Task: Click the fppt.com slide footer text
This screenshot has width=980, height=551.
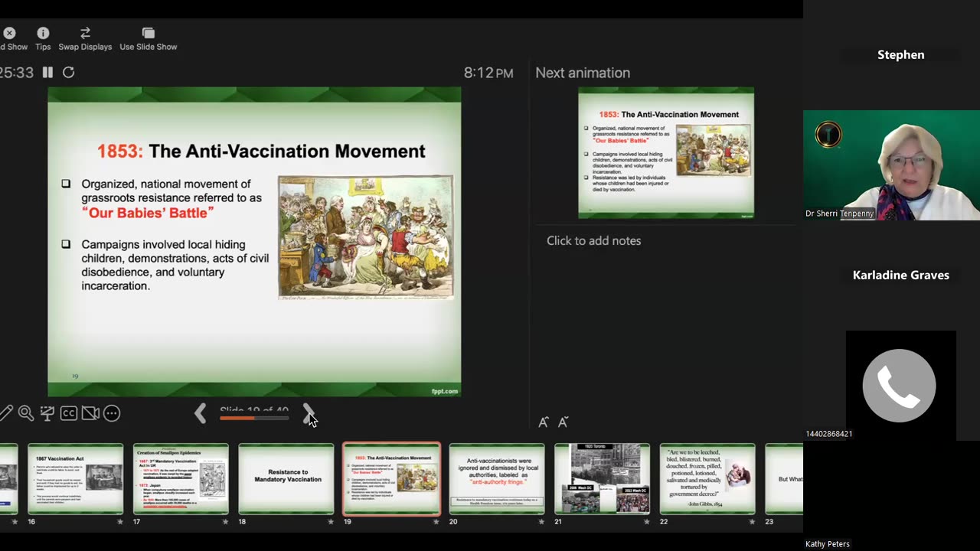Action: [x=445, y=391]
